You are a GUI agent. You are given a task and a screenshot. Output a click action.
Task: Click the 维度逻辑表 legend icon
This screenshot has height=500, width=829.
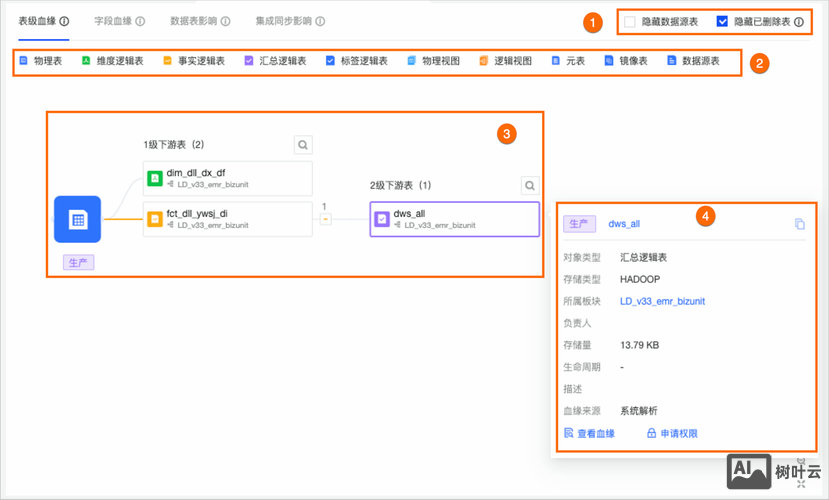(86, 61)
